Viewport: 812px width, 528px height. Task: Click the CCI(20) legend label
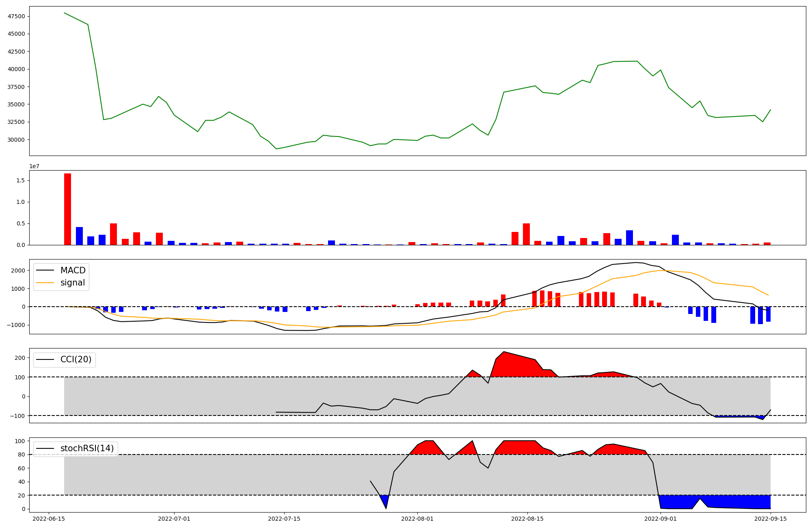pyautogui.click(x=76, y=359)
